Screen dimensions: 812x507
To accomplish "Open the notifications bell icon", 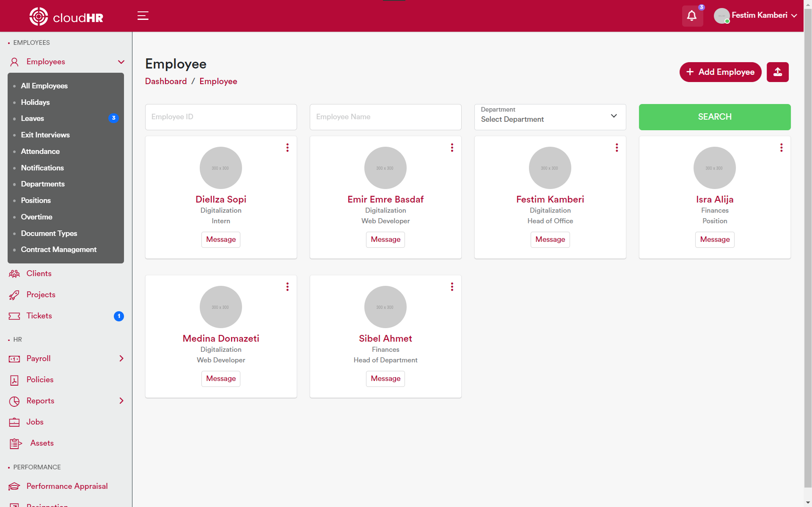I will pos(692,16).
